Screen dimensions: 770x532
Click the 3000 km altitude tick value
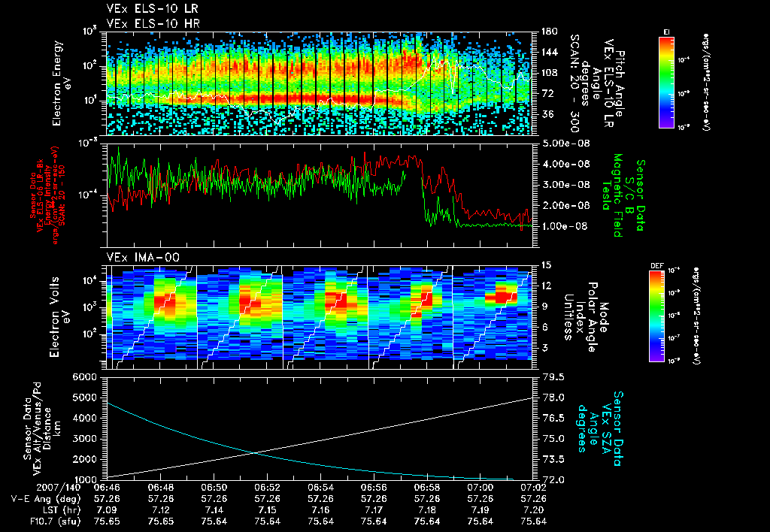coord(84,439)
